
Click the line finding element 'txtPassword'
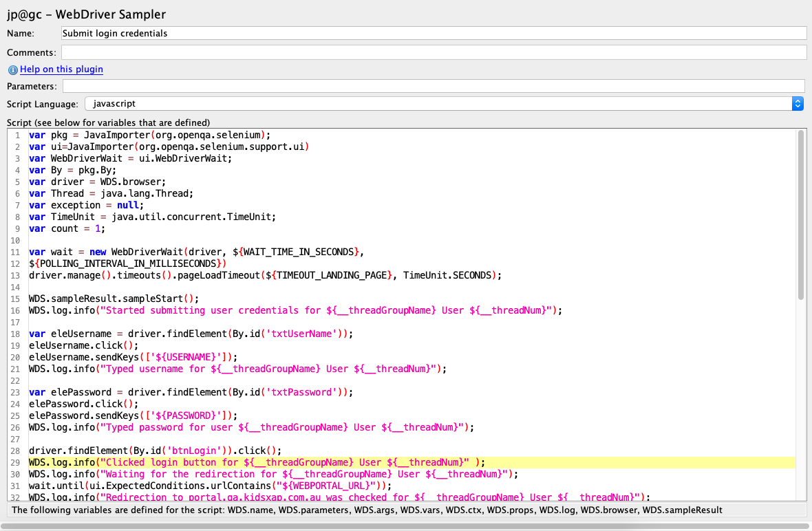click(x=191, y=392)
